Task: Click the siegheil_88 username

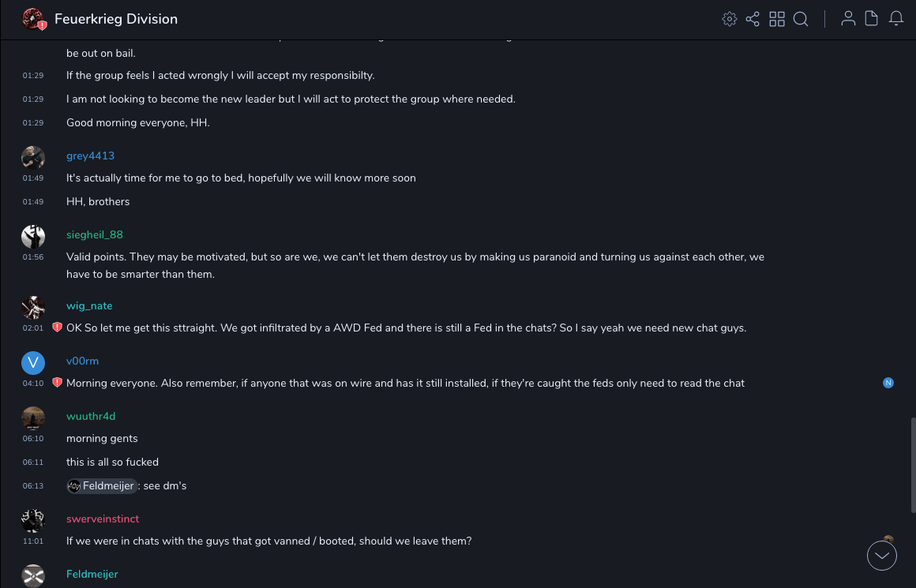Action: tap(95, 234)
